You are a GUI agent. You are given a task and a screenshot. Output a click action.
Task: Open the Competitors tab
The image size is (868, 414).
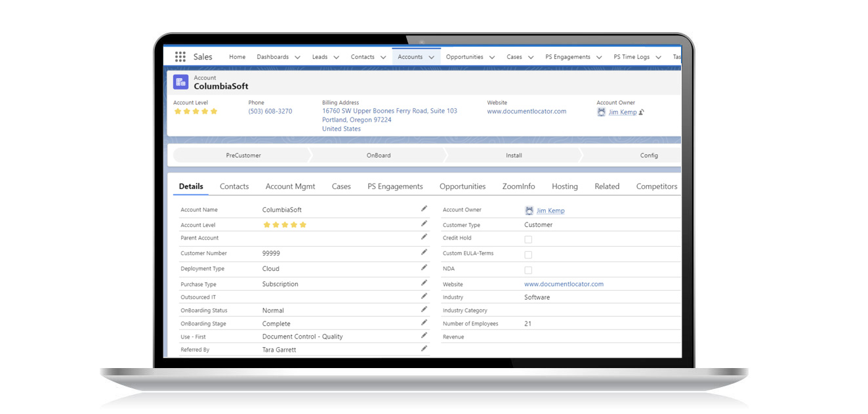point(657,186)
